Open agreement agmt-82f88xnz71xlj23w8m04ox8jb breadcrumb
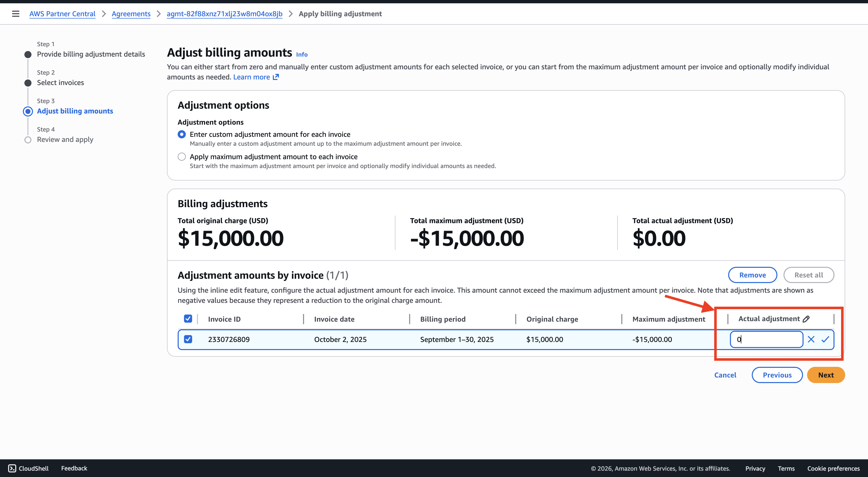Viewport: 868px width, 477px height. [224, 14]
